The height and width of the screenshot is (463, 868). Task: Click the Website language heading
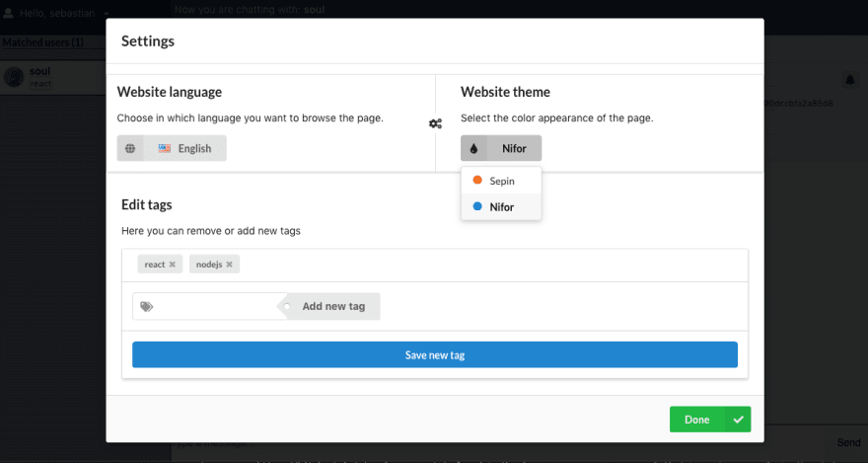click(x=170, y=92)
